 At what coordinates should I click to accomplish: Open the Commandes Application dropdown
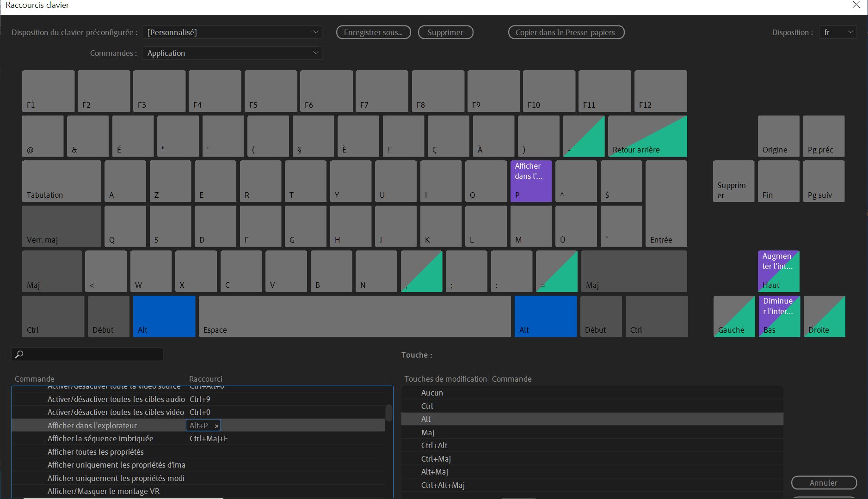click(x=232, y=53)
